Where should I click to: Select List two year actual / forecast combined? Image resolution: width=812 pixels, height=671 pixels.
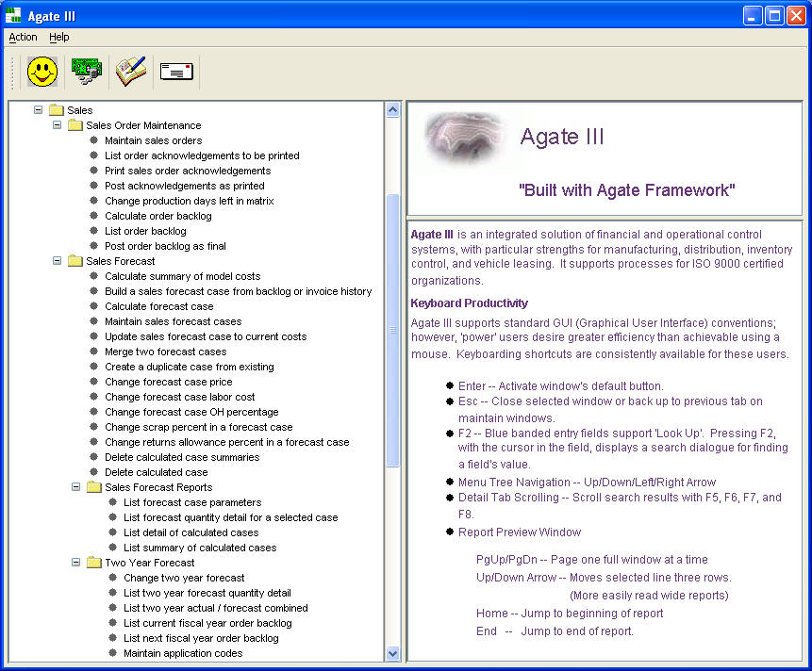(x=215, y=608)
